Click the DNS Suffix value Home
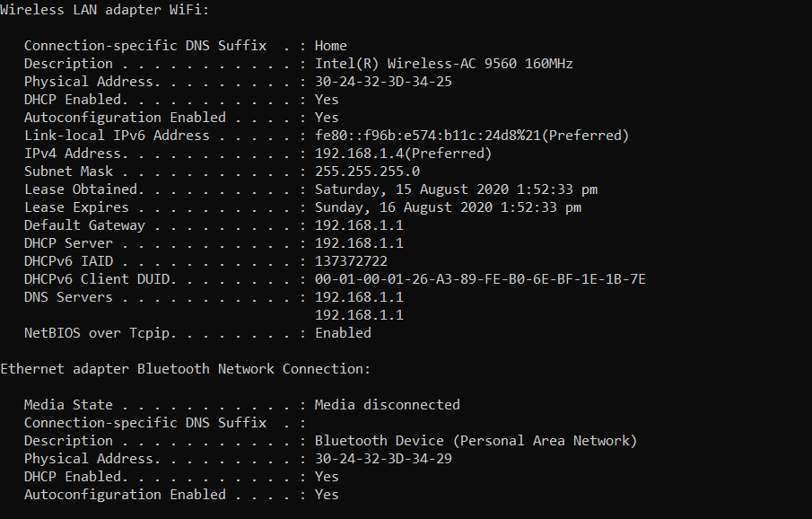This screenshot has height=519, width=812. pos(331,46)
